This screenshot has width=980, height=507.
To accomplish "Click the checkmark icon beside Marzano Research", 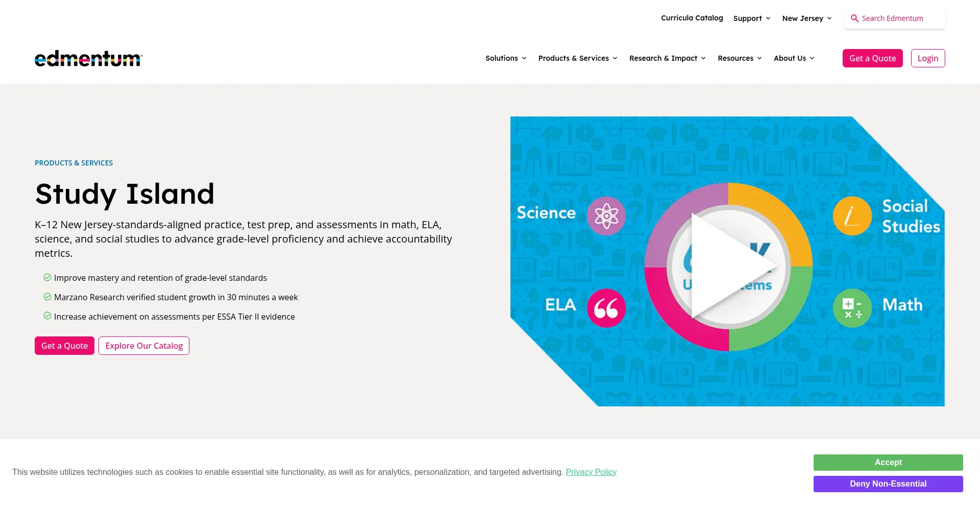I will point(47,297).
